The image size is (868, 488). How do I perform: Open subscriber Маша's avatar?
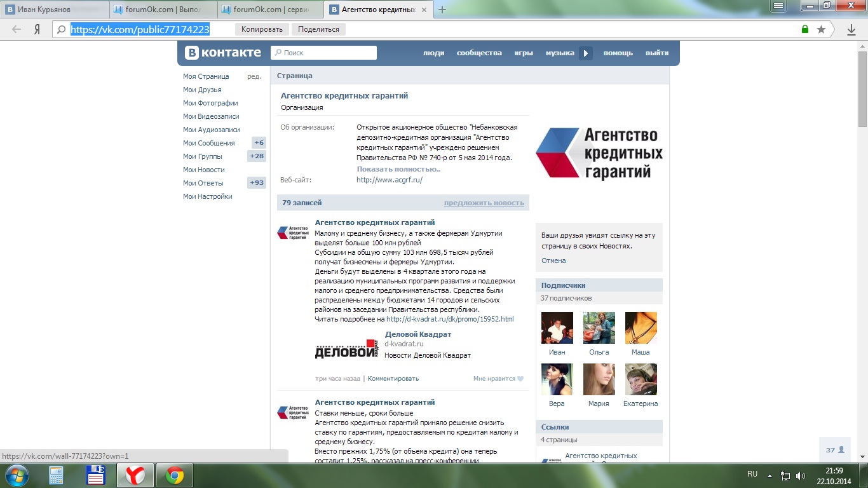point(641,328)
